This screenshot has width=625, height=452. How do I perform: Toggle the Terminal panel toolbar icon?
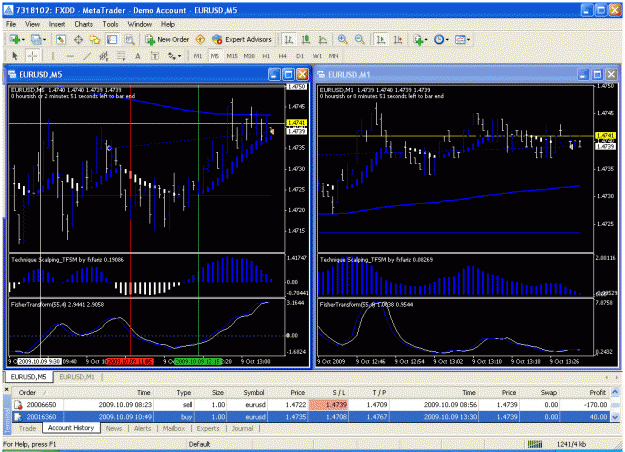(x=112, y=39)
